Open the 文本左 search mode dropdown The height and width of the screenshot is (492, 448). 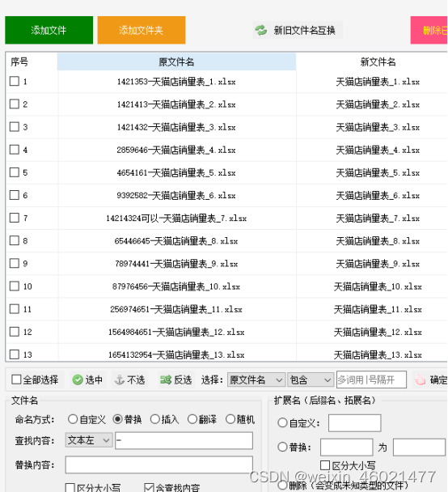click(89, 440)
